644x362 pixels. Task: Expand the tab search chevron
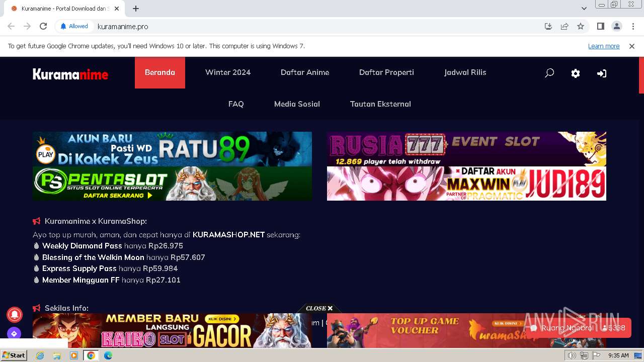click(x=584, y=8)
